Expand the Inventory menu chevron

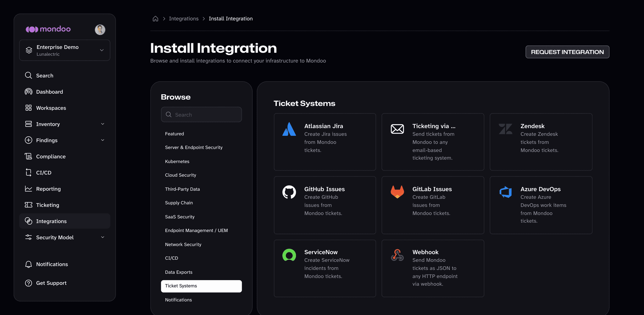pos(103,124)
